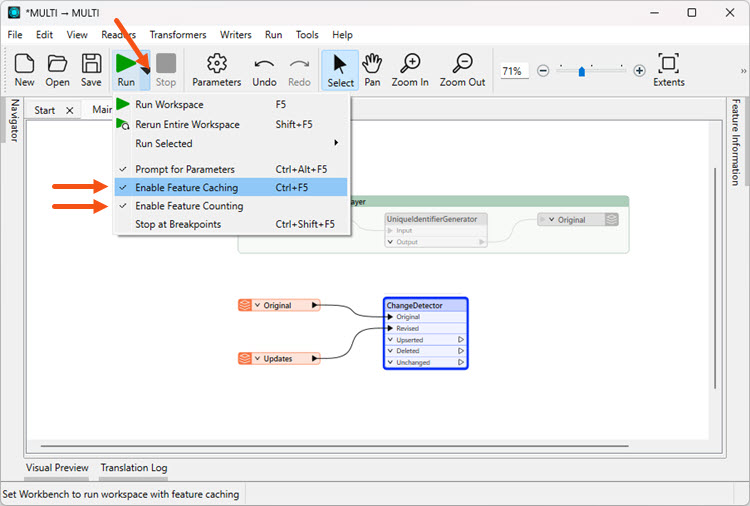
Task: Expand the Updates reader feature type chevron
Action: coord(257,358)
